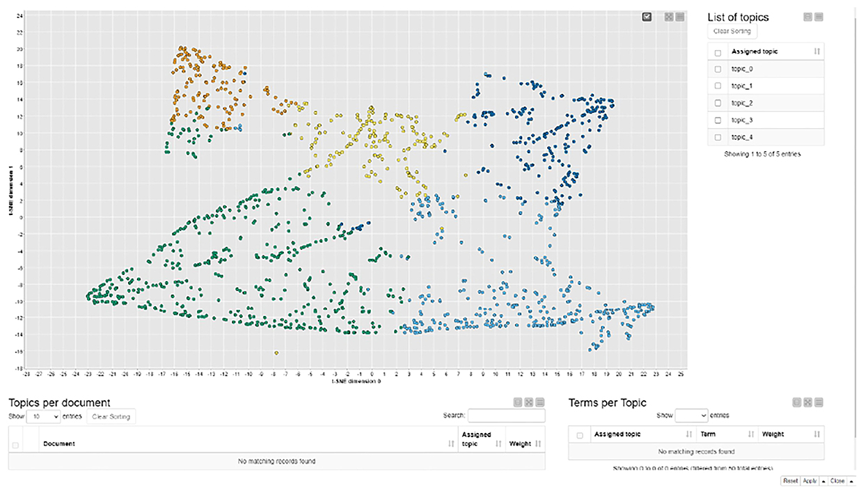Click the 'Topics per document' panel title
Image resolution: width=868 pixels, height=497 pixels.
[x=59, y=402]
